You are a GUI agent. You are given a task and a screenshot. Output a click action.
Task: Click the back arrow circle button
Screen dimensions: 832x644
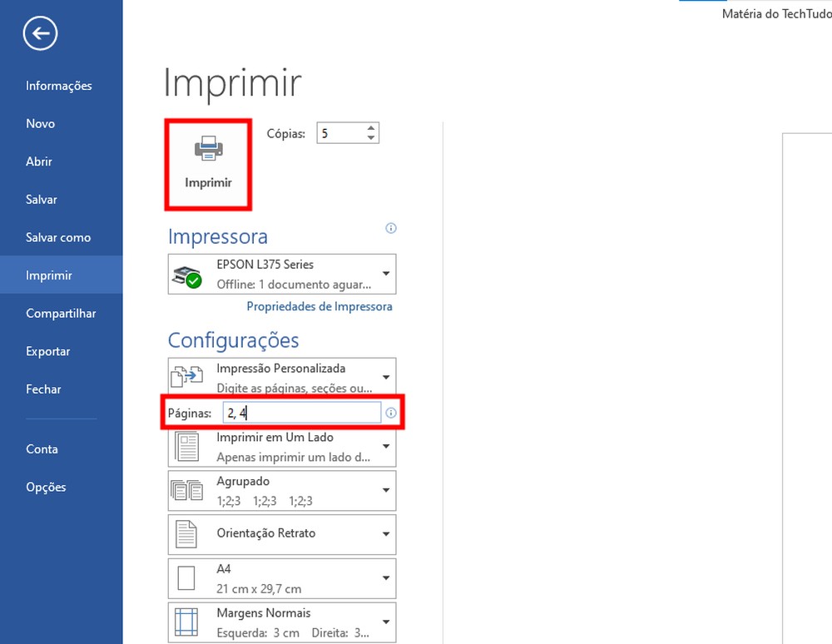(39, 33)
